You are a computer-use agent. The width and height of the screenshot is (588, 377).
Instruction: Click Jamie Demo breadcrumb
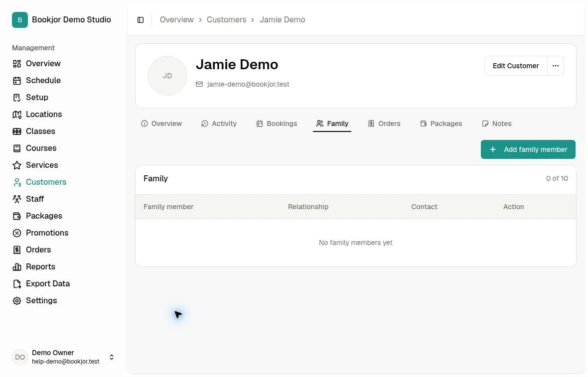pos(283,20)
